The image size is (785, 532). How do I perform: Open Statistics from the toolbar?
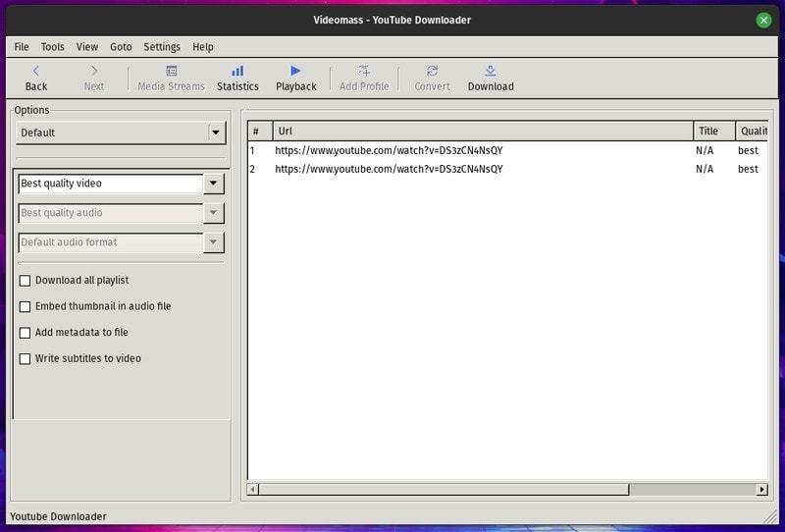tap(237, 72)
